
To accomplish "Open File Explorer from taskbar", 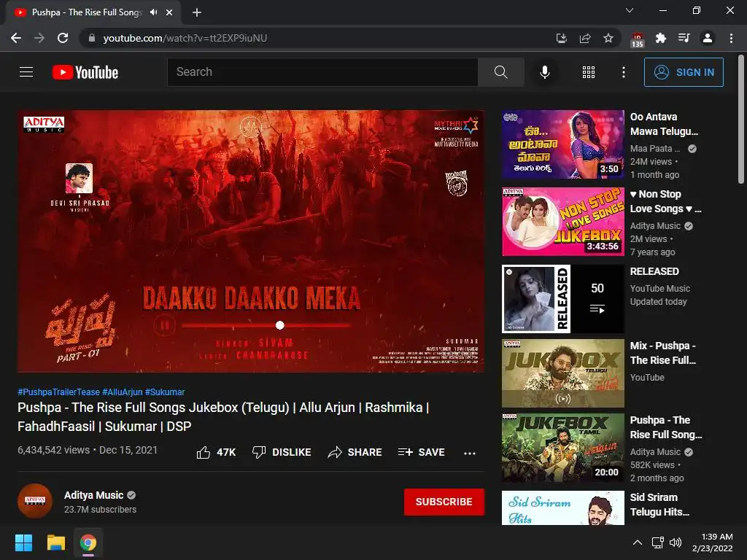I will 55,542.
